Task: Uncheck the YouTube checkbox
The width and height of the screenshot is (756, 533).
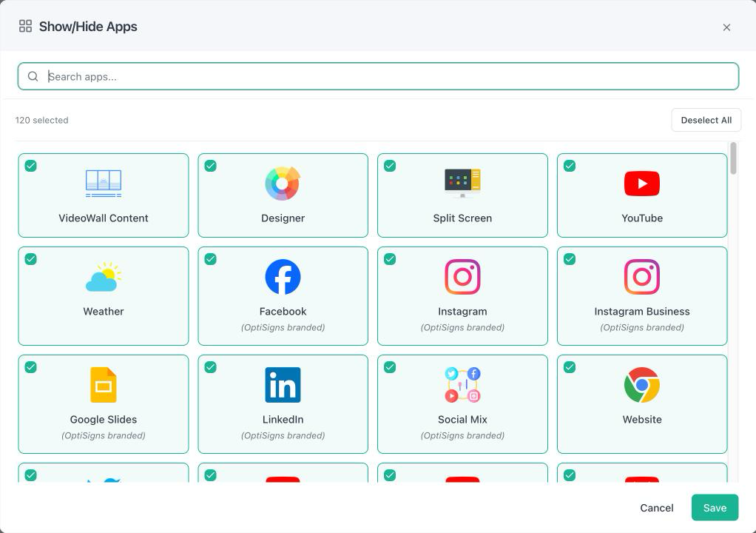Action: (x=570, y=166)
